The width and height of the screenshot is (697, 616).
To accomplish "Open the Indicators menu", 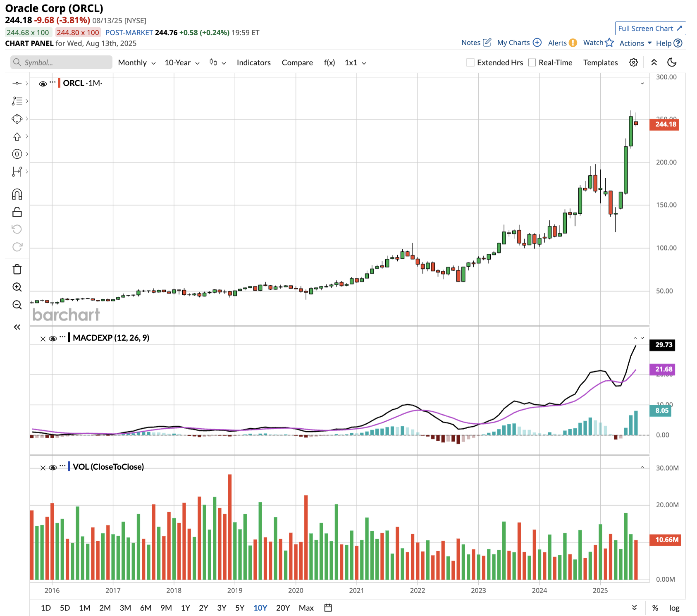I will pyautogui.click(x=253, y=62).
